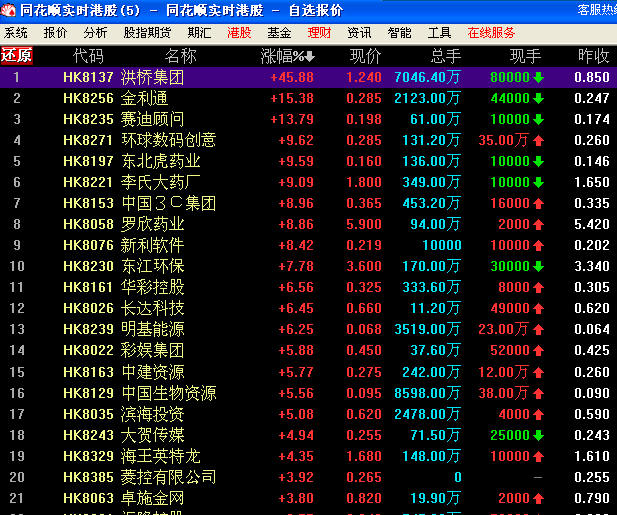The image size is (617, 515).
Task: Click the 同花顺 app icon in title bar
Action: tap(9, 10)
